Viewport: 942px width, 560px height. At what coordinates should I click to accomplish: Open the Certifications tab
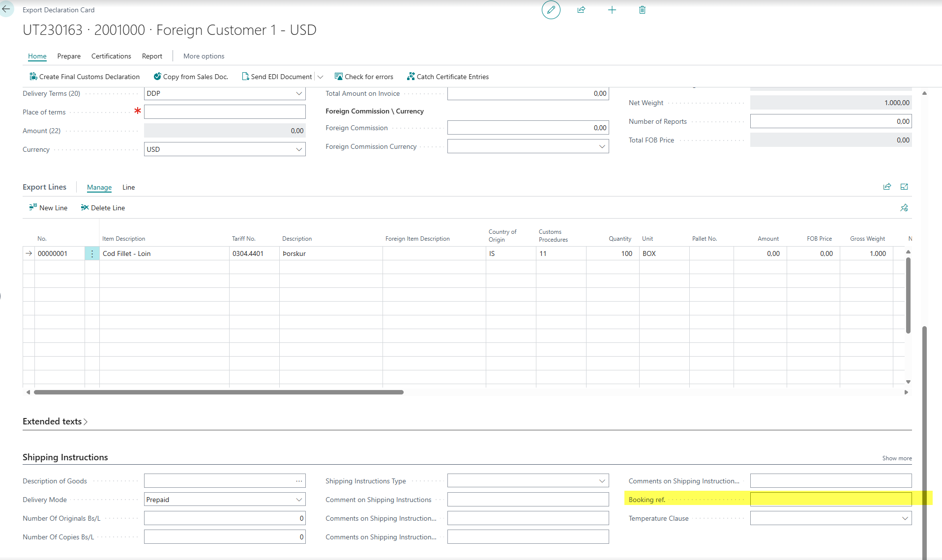[111, 56]
